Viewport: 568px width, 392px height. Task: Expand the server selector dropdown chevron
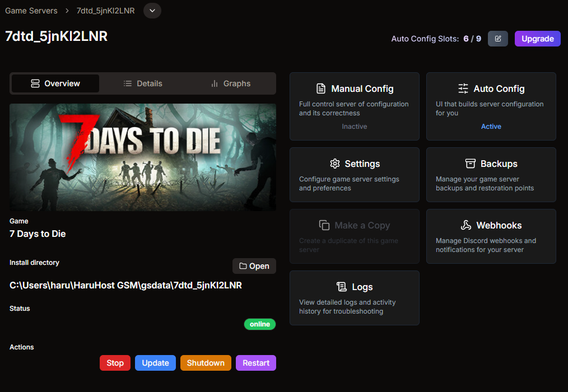tap(152, 11)
